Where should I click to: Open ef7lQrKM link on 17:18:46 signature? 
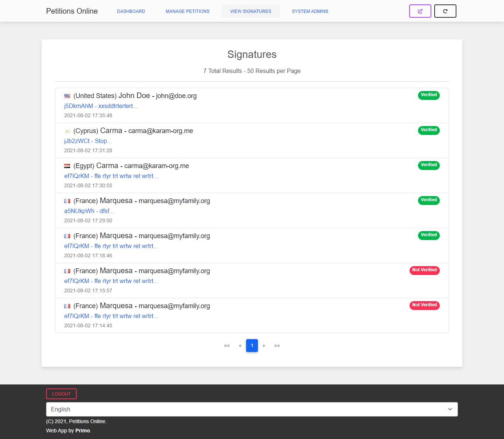coord(111,246)
